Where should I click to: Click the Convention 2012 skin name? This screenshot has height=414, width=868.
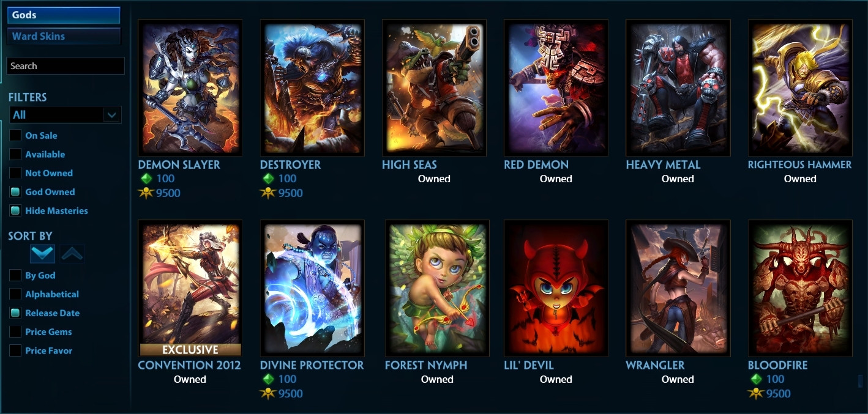point(189,365)
